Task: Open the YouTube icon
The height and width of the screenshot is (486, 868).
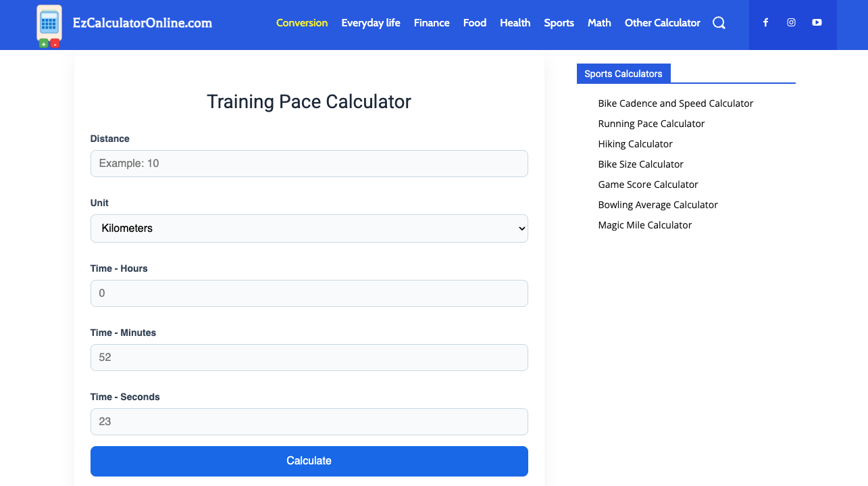Action: click(817, 22)
